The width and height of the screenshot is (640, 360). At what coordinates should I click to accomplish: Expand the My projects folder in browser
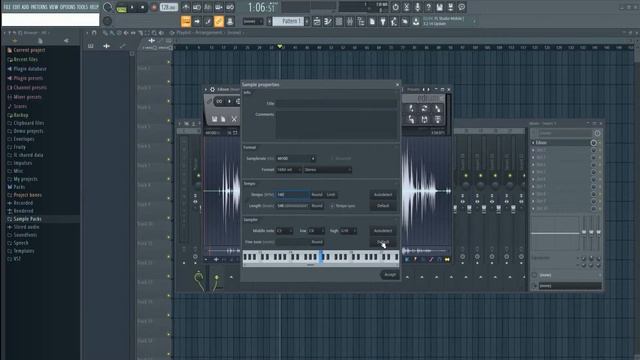point(25,179)
